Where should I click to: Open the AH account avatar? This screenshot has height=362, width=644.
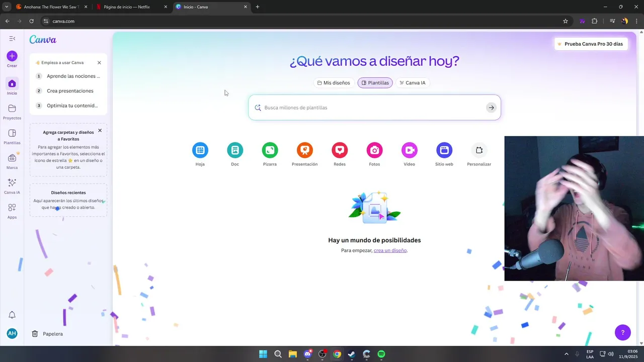(x=12, y=333)
